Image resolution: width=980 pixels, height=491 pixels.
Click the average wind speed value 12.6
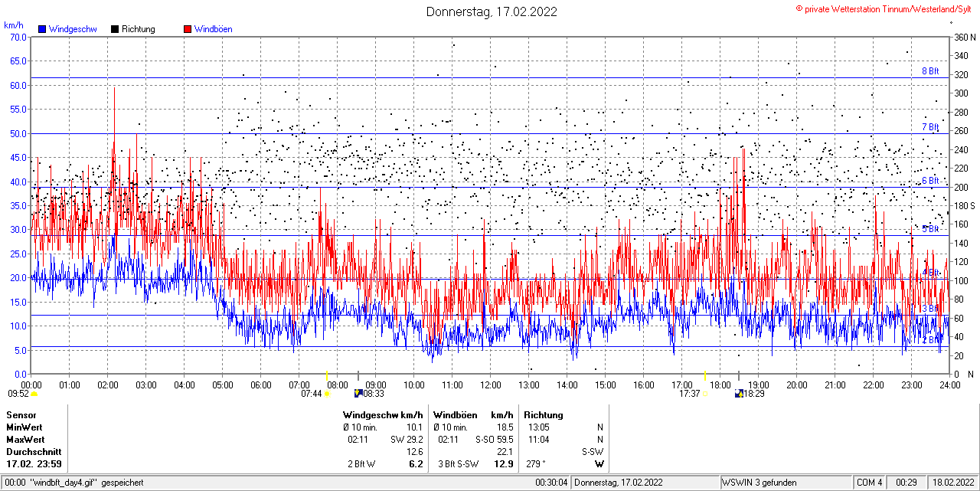pos(415,452)
